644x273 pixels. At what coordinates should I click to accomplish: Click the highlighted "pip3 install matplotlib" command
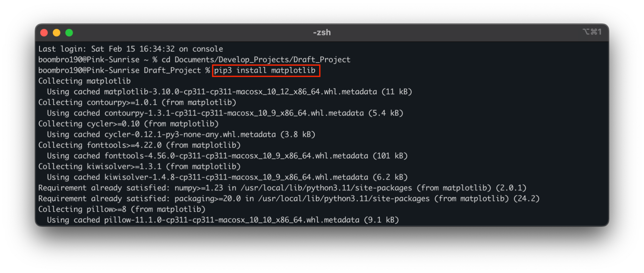click(265, 71)
